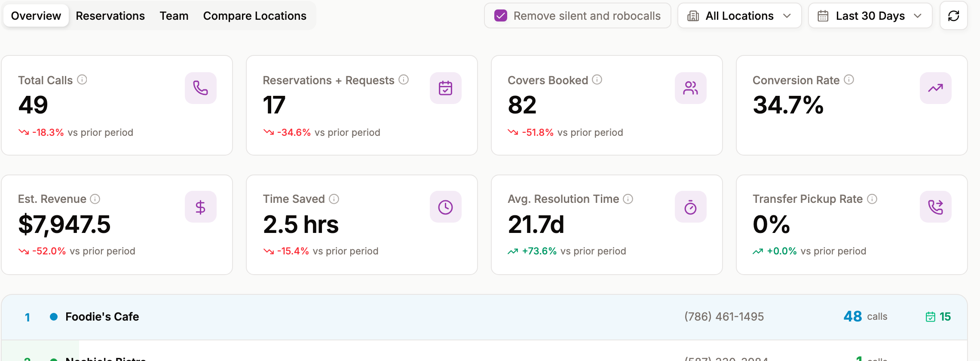Click the +73.6% change under Avg. Resolution Time
The height and width of the screenshot is (361, 980).
tap(539, 251)
